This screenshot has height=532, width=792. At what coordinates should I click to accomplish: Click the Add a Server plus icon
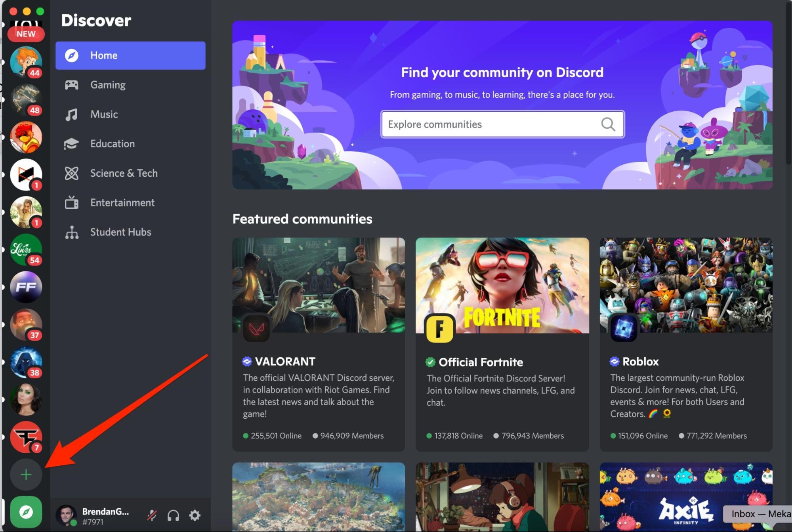click(x=26, y=474)
